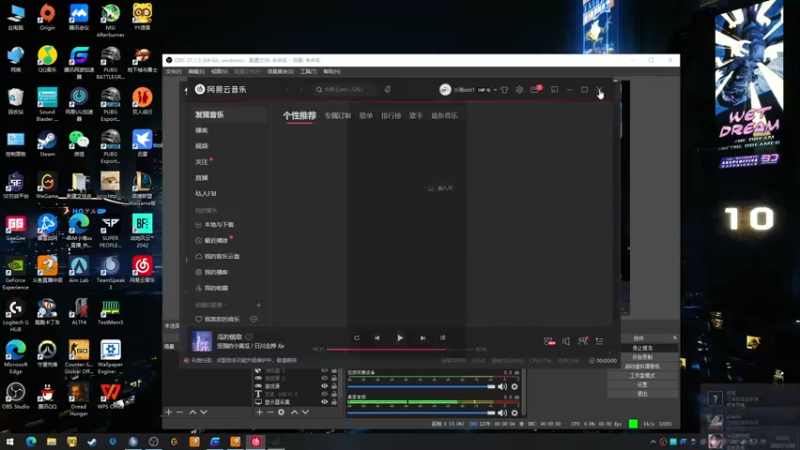Open the Steam desktop shortcut

pos(47,143)
